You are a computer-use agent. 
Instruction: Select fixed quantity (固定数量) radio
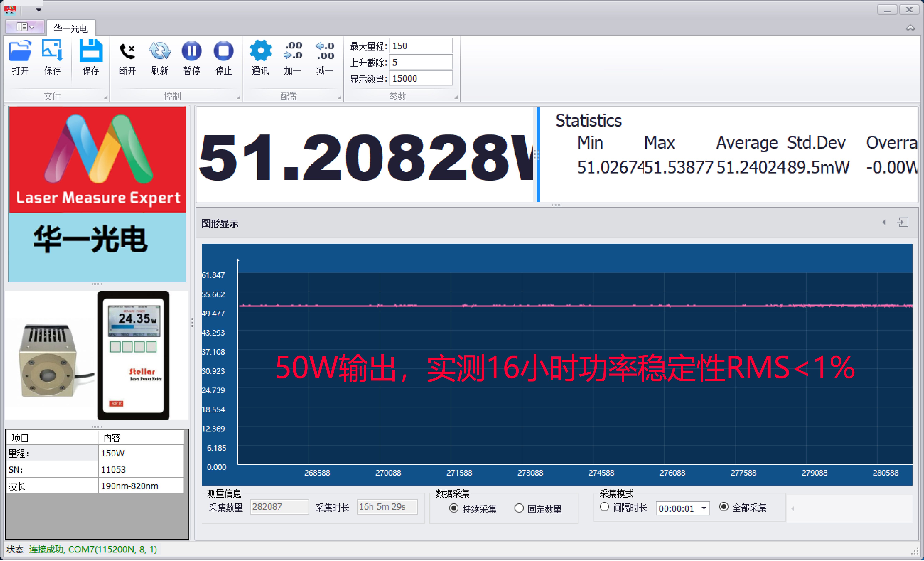point(519,508)
